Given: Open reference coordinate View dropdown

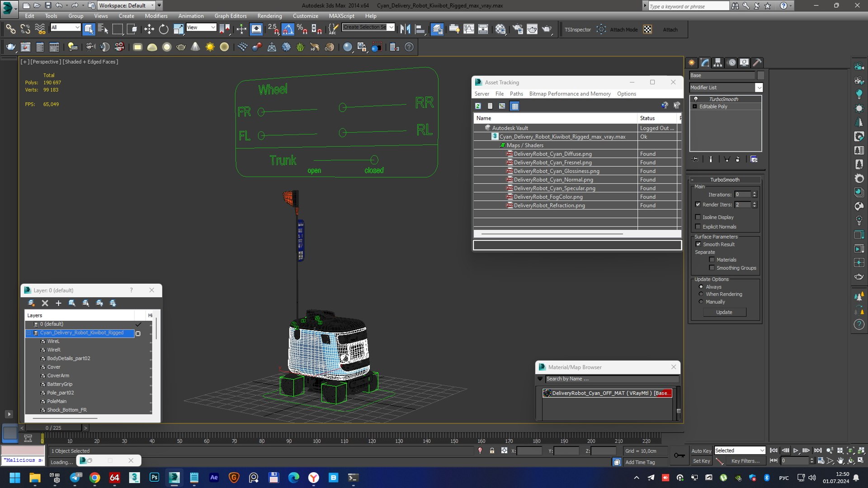Looking at the screenshot, I should pos(213,28).
